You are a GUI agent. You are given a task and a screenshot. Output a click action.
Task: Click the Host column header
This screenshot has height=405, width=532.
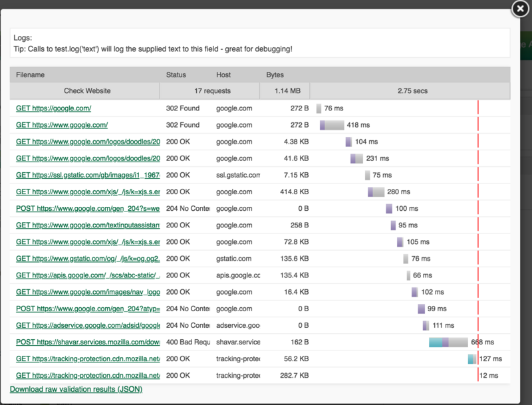223,75
